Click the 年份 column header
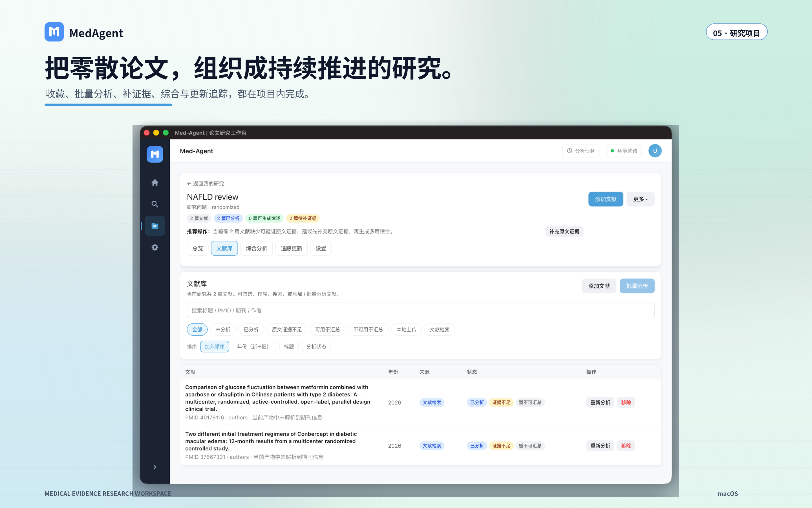The width and height of the screenshot is (812, 508). [393, 372]
